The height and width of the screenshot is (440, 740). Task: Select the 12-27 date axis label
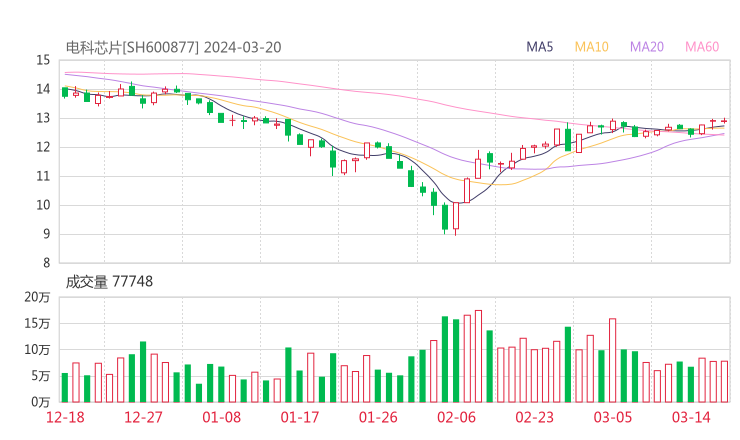(143, 417)
